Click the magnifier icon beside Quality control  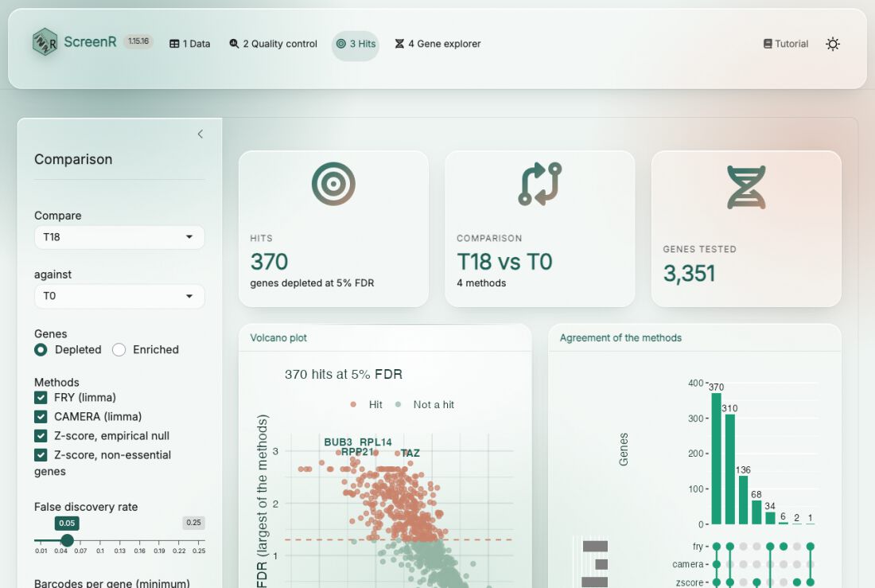(234, 44)
